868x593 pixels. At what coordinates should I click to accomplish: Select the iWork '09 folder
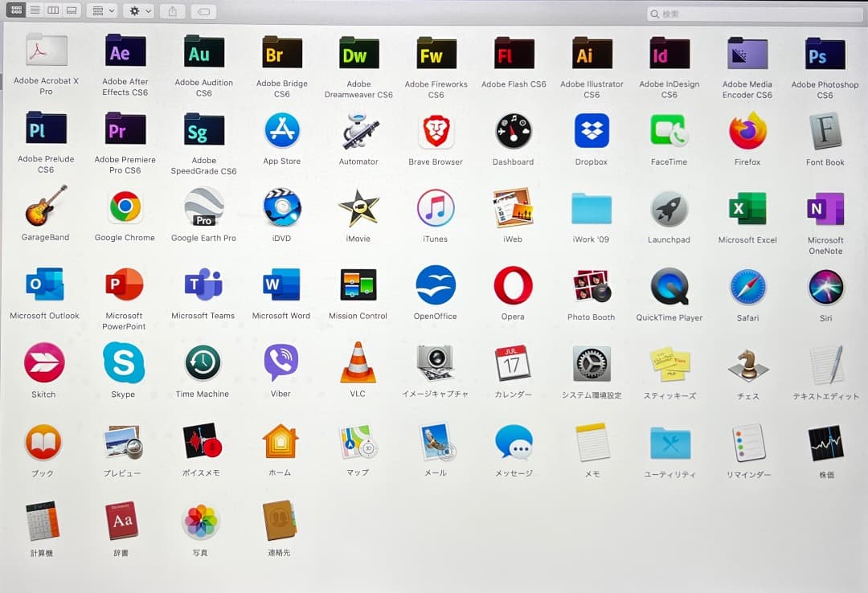(x=592, y=209)
